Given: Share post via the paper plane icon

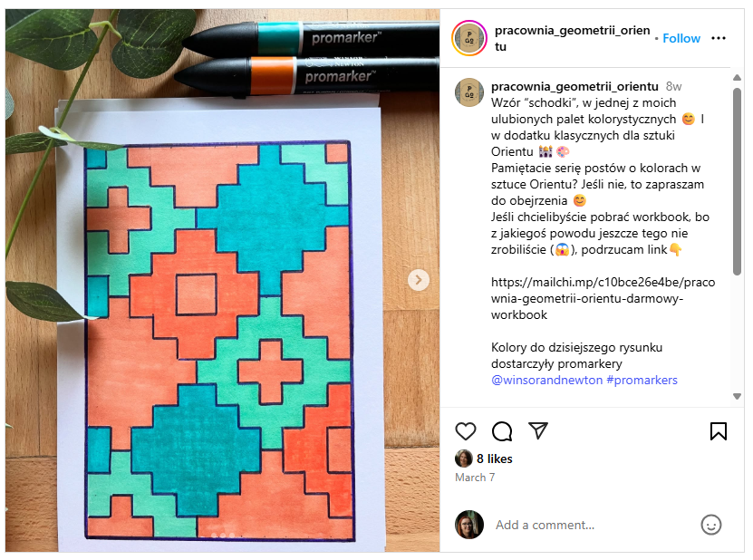Looking at the screenshot, I should coord(538,430).
